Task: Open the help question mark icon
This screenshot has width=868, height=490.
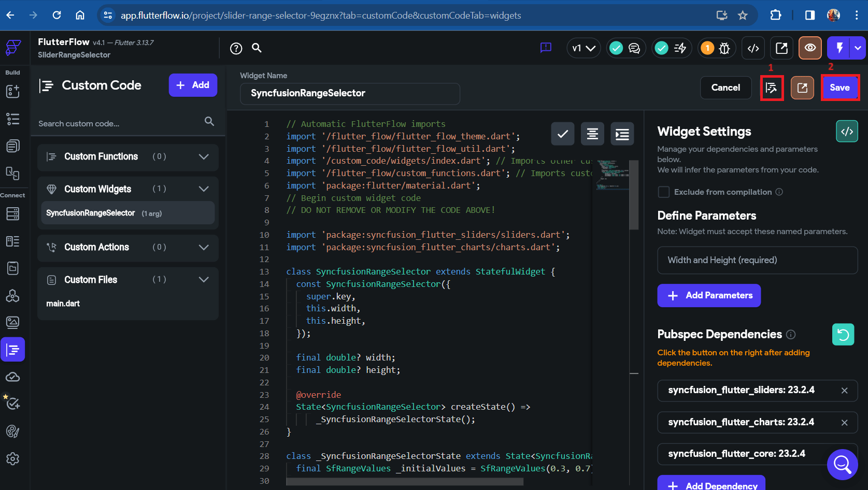Action: pyautogui.click(x=236, y=48)
